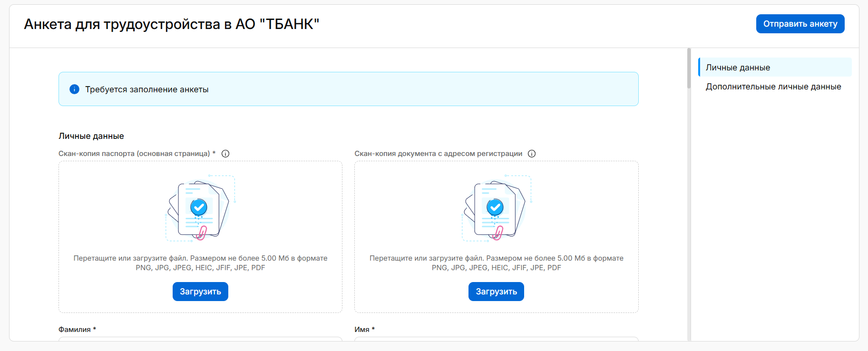
Task: Click the vertical scrollbar of the form
Action: pyautogui.click(x=689, y=69)
